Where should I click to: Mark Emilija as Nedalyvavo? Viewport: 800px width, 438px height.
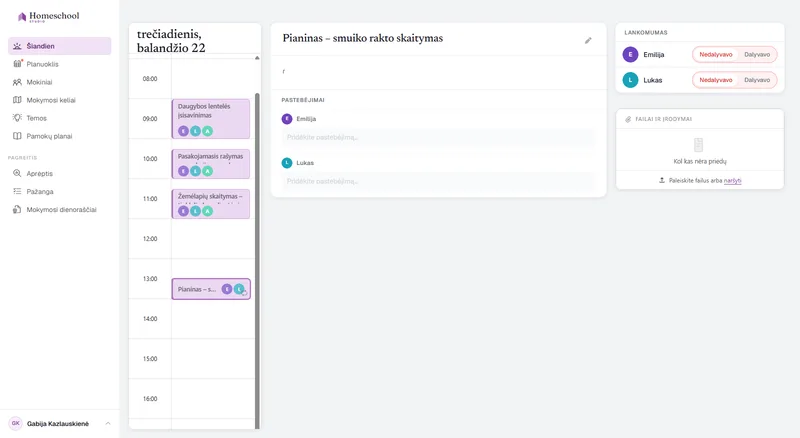coord(715,55)
